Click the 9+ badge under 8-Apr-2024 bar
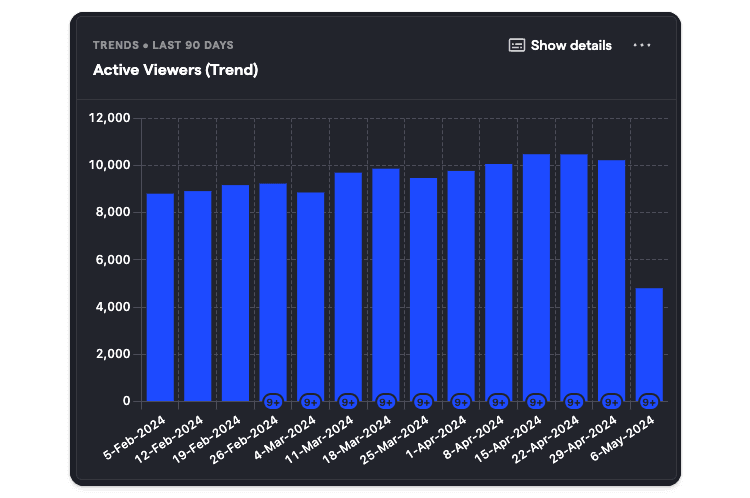The height and width of the screenshot is (498, 750). point(499,402)
